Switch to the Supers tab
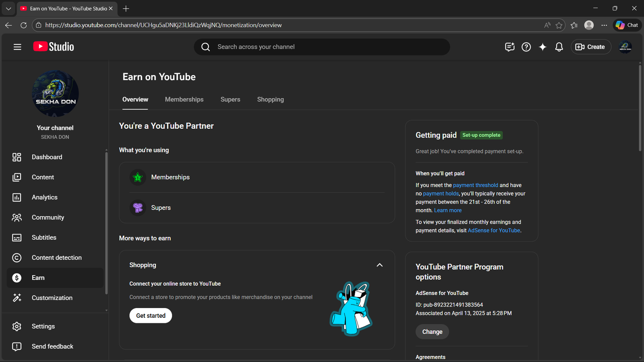Image resolution: width=644 pixels, height=362 pixels. (x=230, y=99)
